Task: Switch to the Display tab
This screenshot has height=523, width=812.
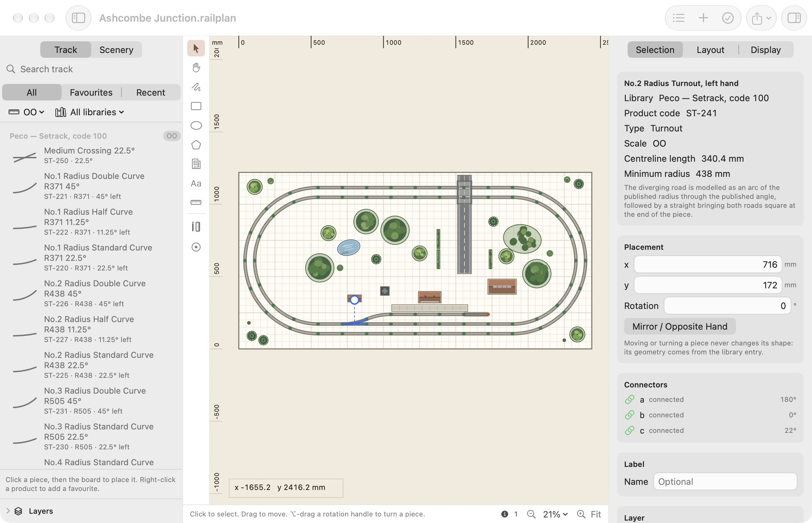Action: coord(766,50)
